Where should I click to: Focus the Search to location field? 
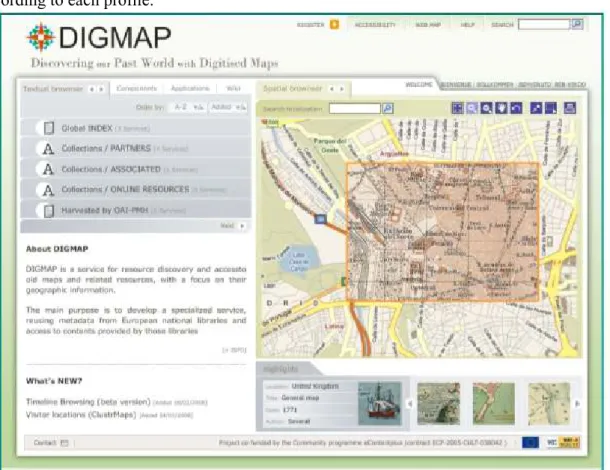(354, 108)
